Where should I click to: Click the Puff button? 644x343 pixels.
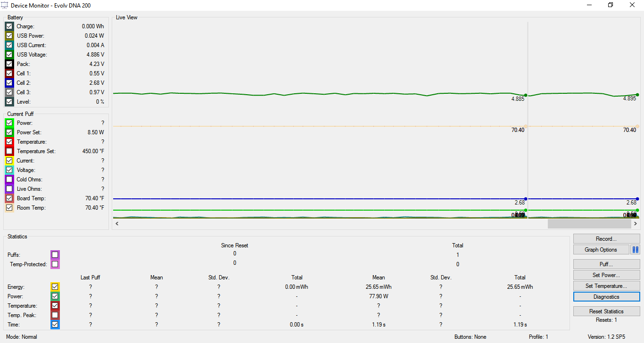pyautogui.click(x=606, y=264)
